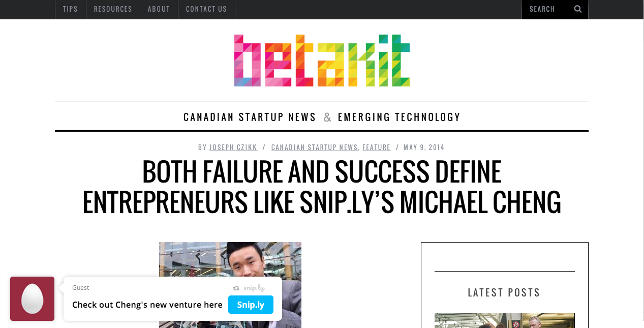Image resolution: width=644 pixels, height=328 pixels.
Task: Open author Joseph Czikk's link
Action: click(x=233, y=147)
